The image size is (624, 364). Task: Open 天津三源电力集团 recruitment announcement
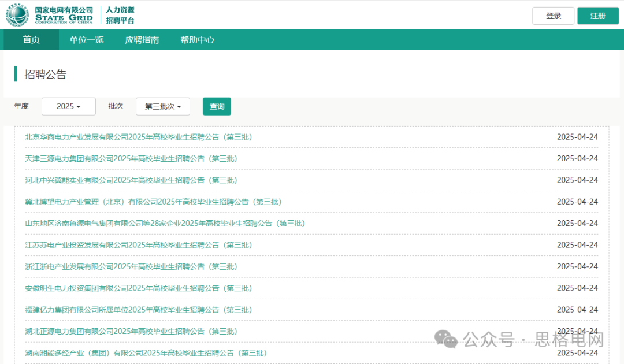coord(131,158)
